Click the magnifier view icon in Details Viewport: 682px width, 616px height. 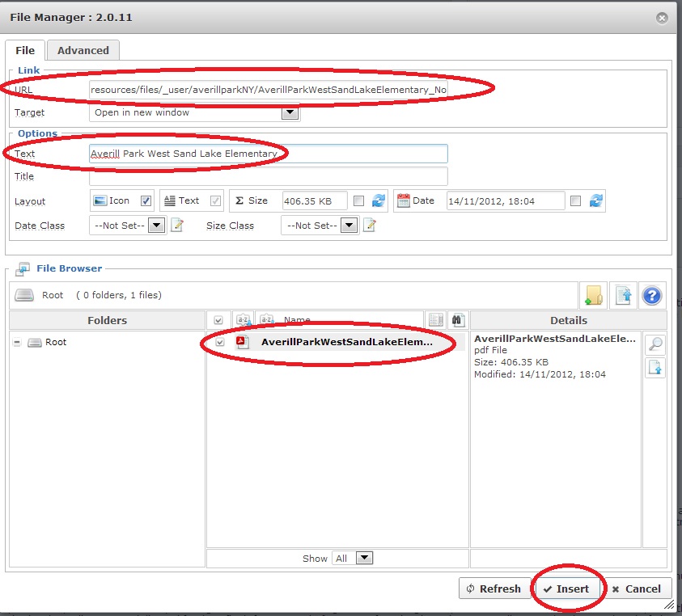(654, 344)
